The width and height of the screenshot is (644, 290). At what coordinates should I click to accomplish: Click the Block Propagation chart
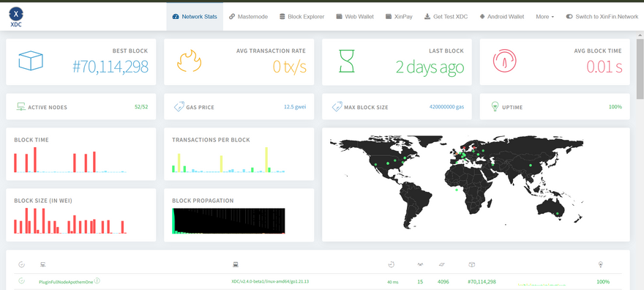tap(228, 221)
